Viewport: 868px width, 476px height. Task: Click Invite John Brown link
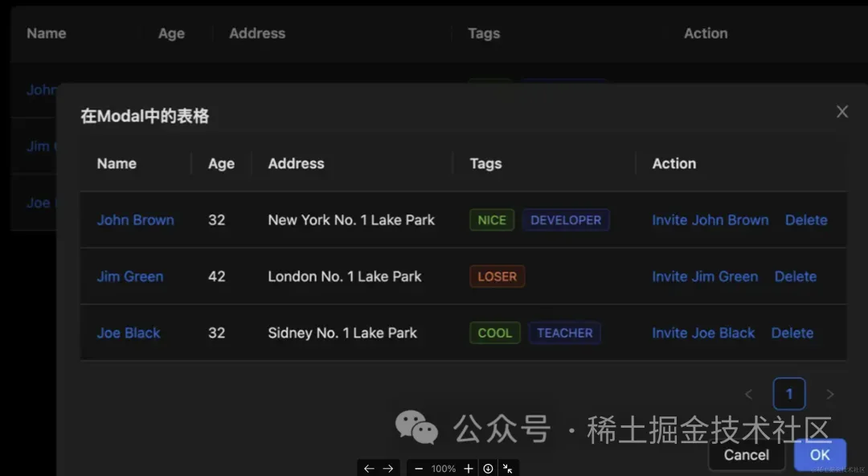710,220
